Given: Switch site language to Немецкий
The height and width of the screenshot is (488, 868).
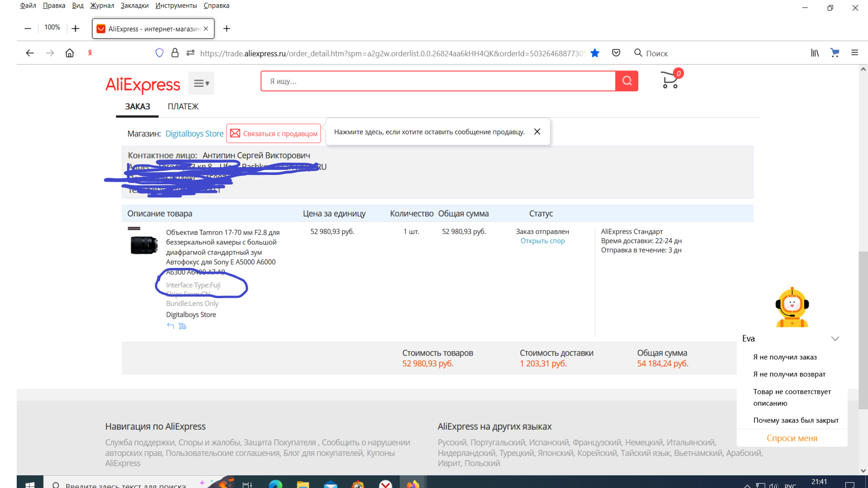Looking at the screenshot, I should 644,442.
